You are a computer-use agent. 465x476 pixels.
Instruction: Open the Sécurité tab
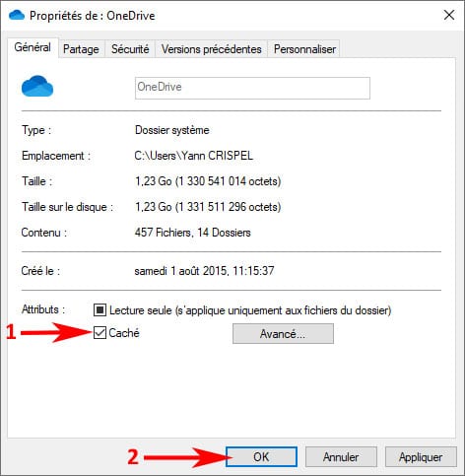pyautogui.click(x=130, y=49)
